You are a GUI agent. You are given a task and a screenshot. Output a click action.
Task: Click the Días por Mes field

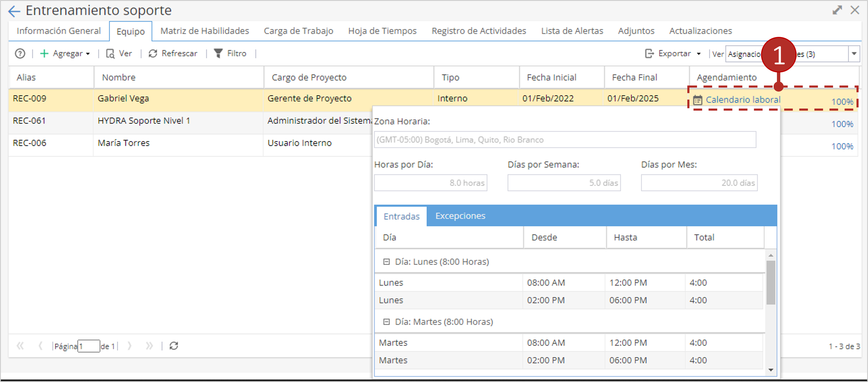coord(699,183)
